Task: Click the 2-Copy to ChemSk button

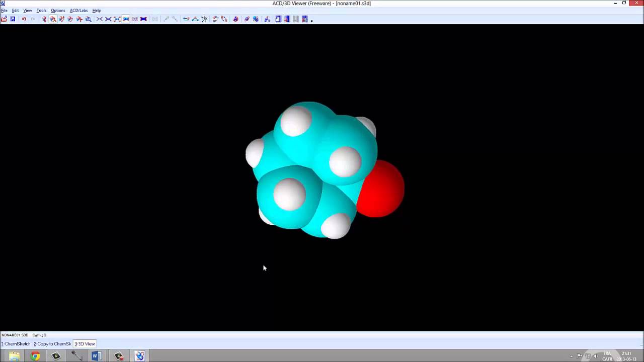Action: [52, 344]
